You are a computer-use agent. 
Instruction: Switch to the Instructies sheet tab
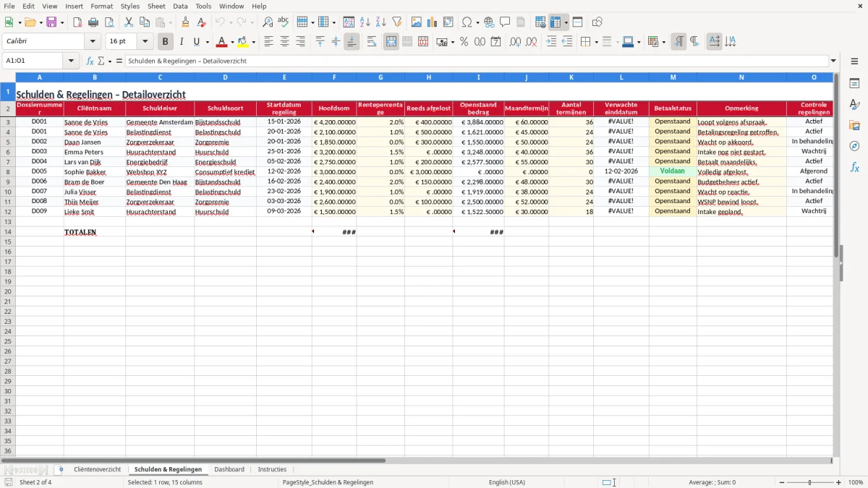(x=272, y=469)
